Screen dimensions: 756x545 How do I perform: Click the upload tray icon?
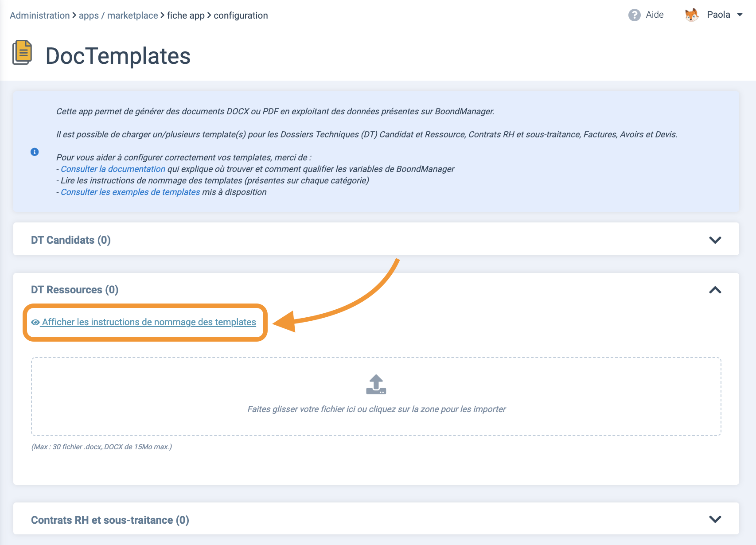point(376,385)
